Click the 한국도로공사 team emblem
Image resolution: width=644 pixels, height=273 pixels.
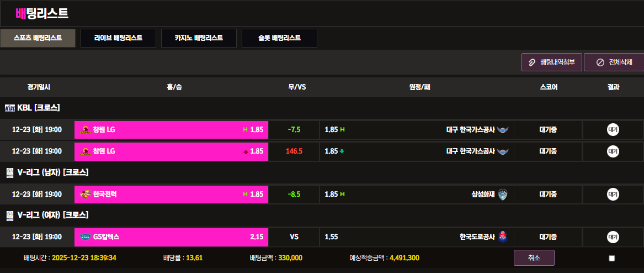[502, 237]
